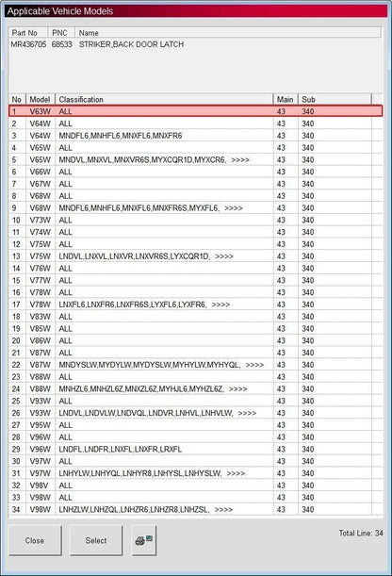Click the Main column header
392x576 pixels.
[x=286, y=99]
